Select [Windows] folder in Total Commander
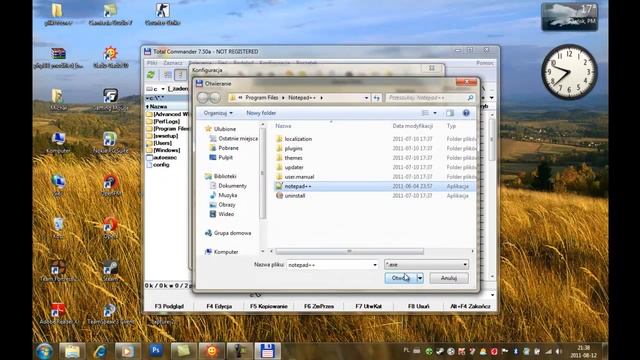Screen dimensions: 640x360 click(x=167, y=150)
